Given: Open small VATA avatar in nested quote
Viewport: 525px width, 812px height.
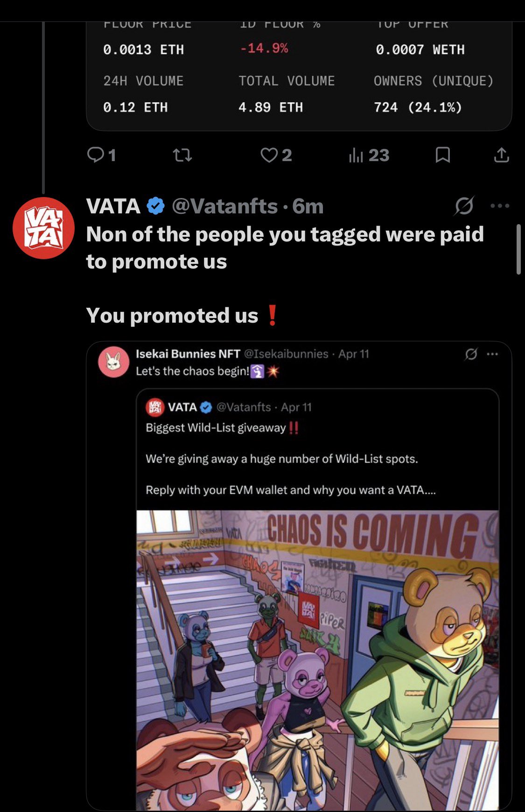Looking at the screenshot, I should click(x=155, y=407).
